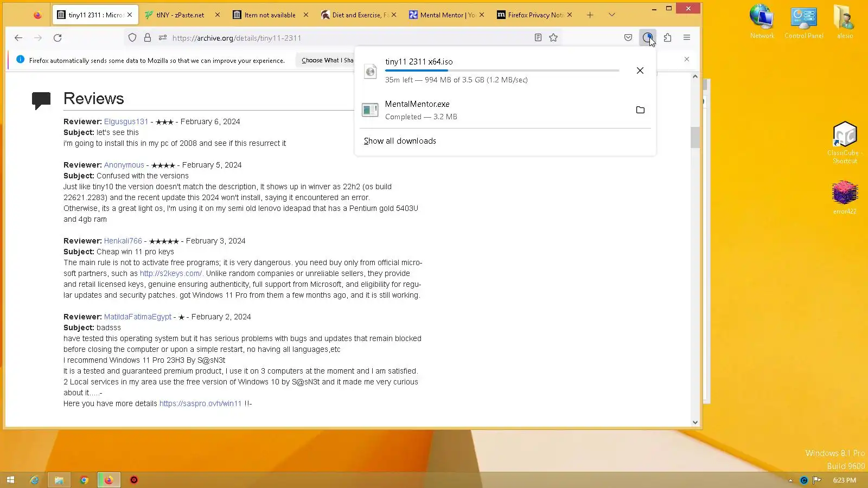Viewport: 868px width, 488px height.
Task: Open Action Center flag in system tray
Action: (x=816, y=480)
